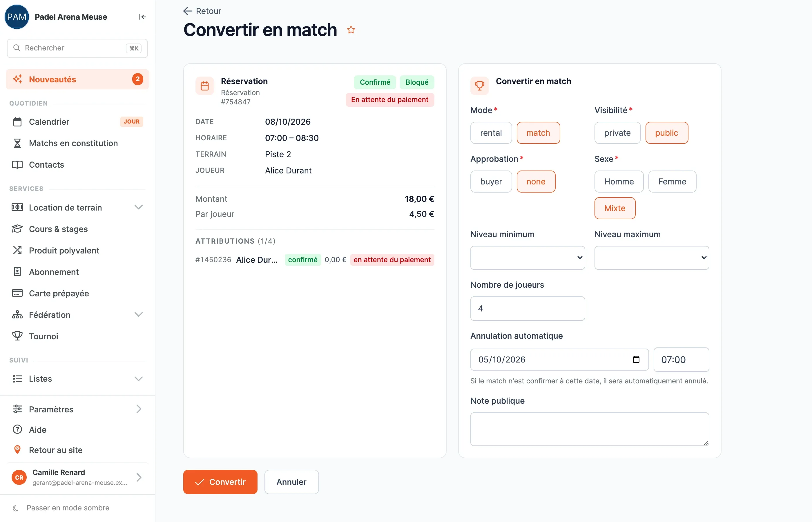This screenshot has height=522, width=812.
Task: Click the help question mark icon
Action: pos(17,429)
